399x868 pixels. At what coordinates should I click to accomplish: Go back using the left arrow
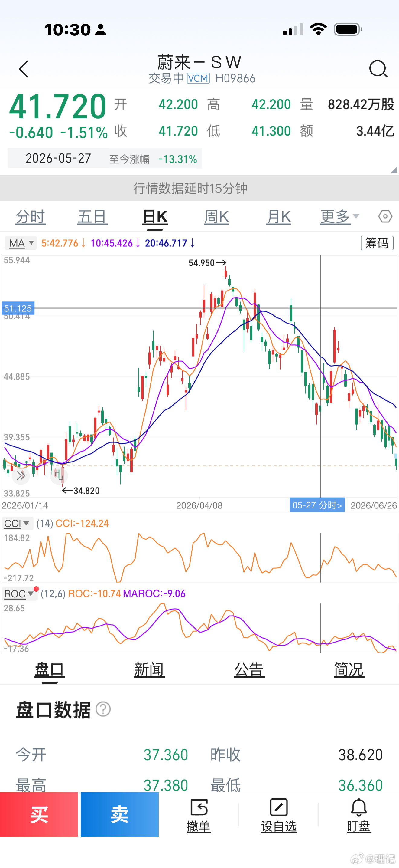(24, 69)
